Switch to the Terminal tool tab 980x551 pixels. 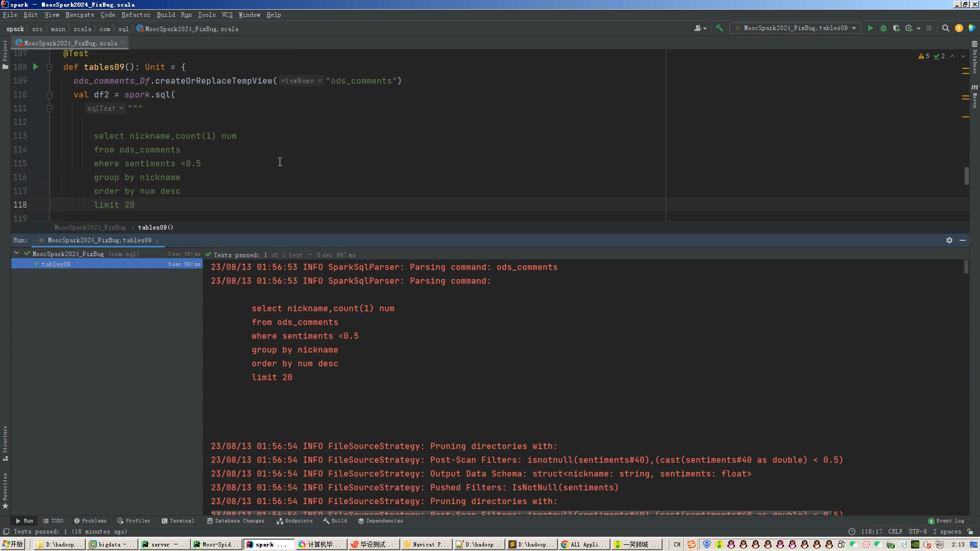pos(178,521)
